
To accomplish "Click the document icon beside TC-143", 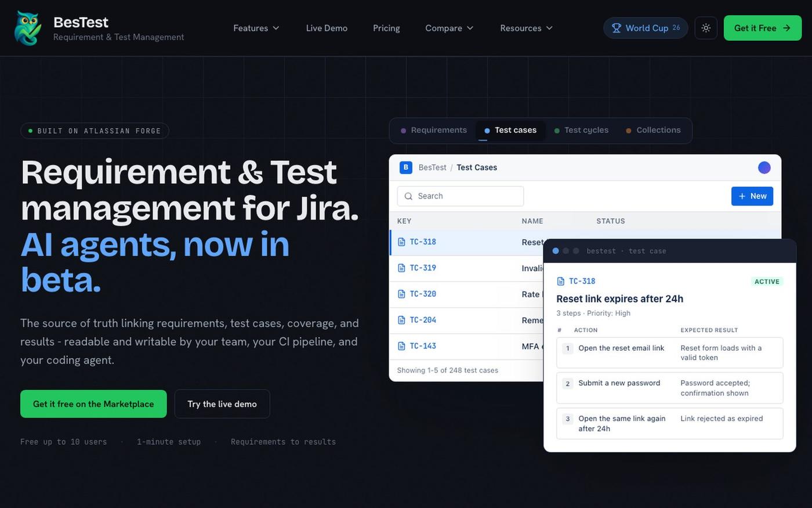I will (x=401, y=346).
